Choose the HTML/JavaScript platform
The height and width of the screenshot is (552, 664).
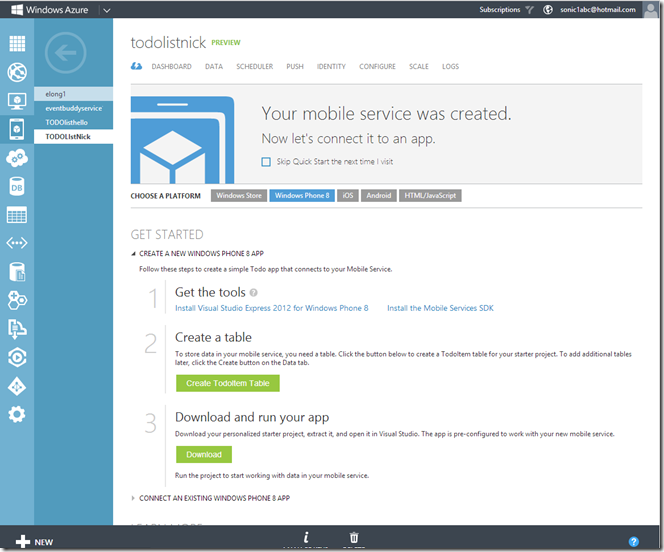tap(430, 196)
